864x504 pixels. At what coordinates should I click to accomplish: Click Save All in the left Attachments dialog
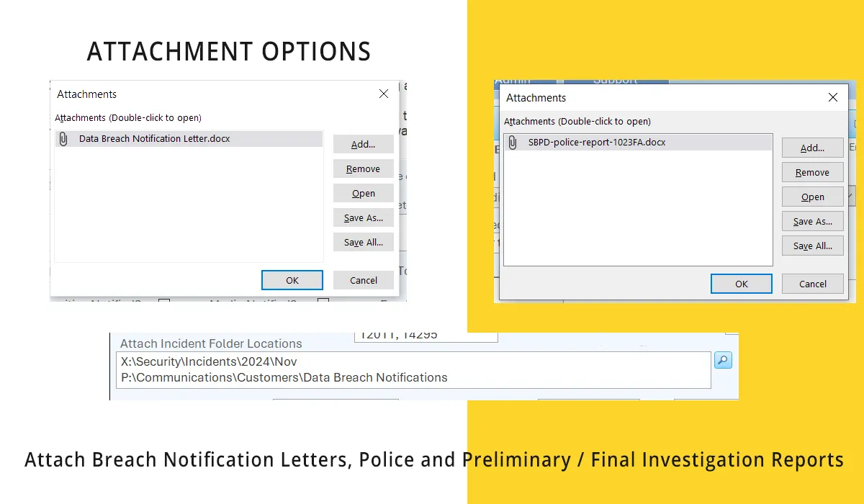363,242
